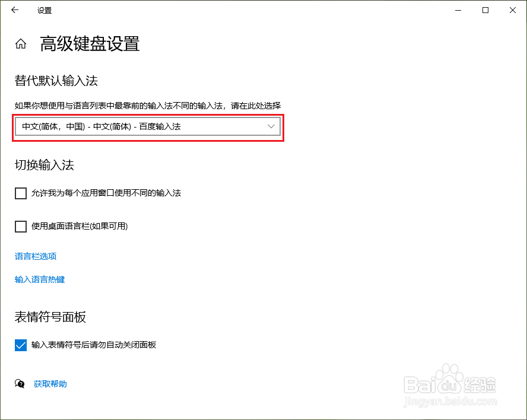Close the Settings window

(x=513, y=10)
